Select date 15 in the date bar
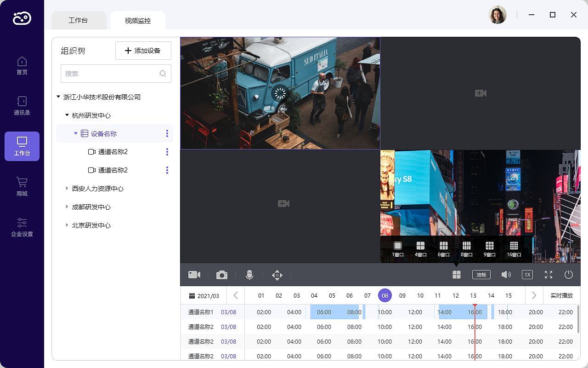The height and width of the screenshot is (368, 588). click(509, 296)
